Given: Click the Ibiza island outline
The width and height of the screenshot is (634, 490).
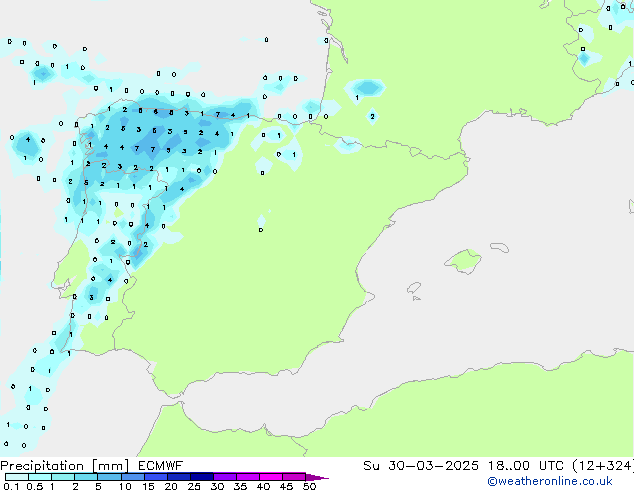Looking at the screenshot, I should click(x=414, y=288).
